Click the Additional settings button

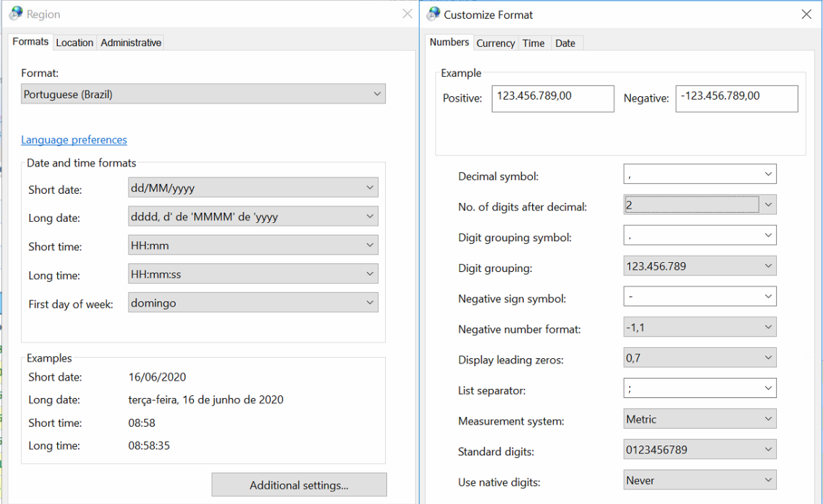(299, 485)
